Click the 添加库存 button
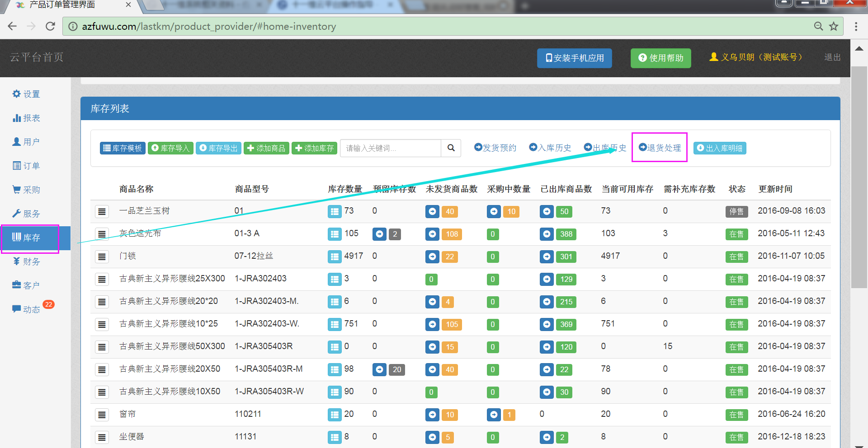868x448 pixels. point(314,148)
